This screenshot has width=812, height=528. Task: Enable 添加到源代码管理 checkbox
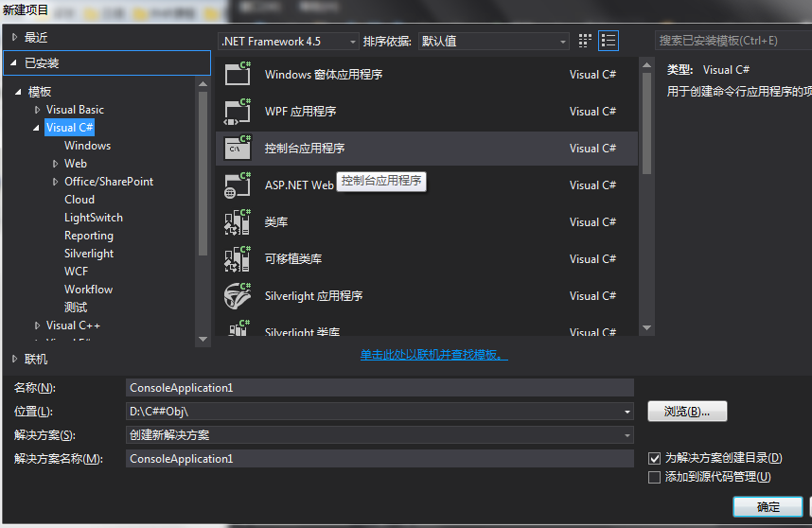655,477
